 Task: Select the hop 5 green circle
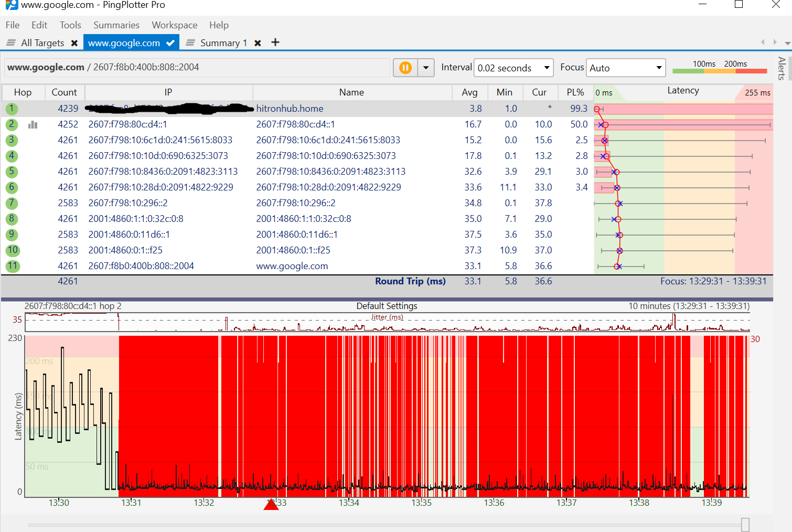click(x=12, y=172)
